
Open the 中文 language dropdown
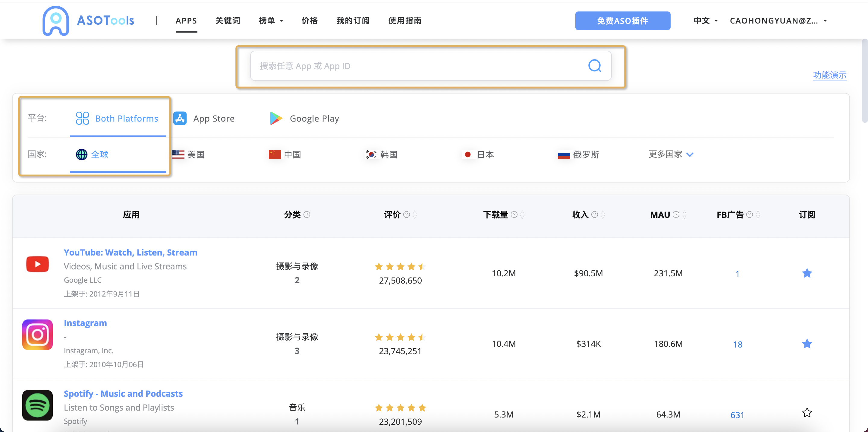[706, 21]
